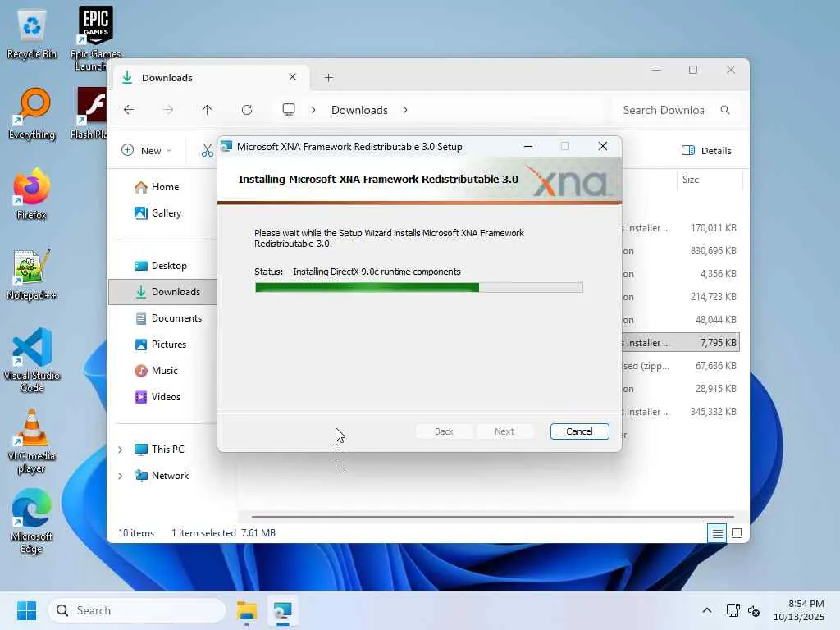Click the volume tray icon
Image resolution: width=840 pixels, height=630 pixels.
point(754,610)
